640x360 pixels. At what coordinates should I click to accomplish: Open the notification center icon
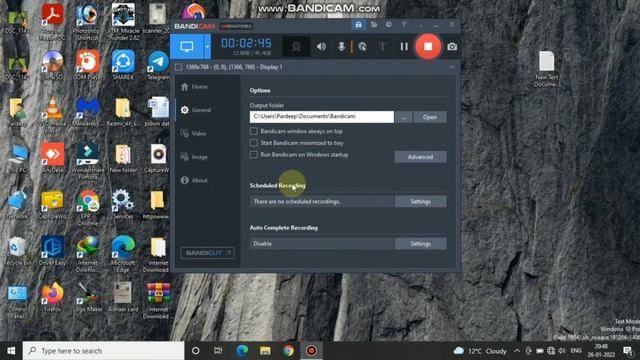[627, 351]
